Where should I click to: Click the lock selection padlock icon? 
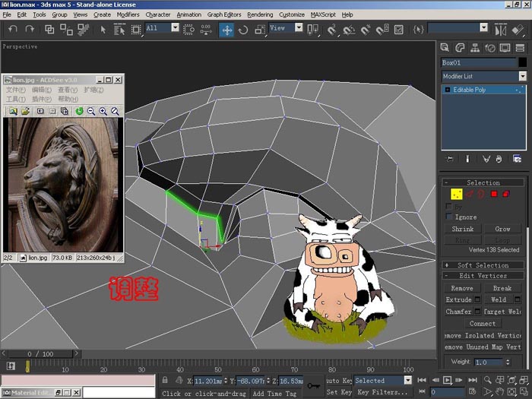(x=165, y=380)
